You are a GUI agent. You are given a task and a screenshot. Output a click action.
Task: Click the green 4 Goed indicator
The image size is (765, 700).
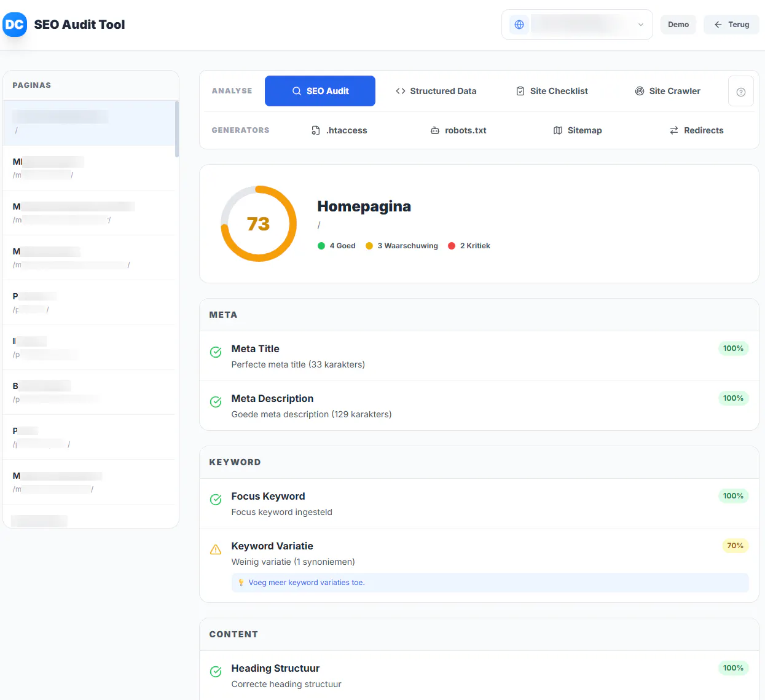click(x=337, y=246)
